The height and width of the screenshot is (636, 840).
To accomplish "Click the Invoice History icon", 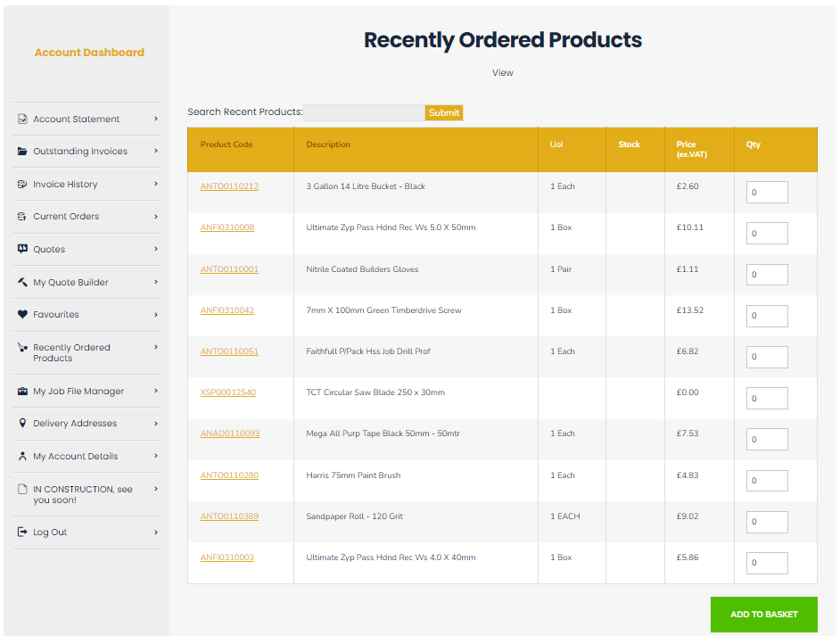I will tap(22, 185).
